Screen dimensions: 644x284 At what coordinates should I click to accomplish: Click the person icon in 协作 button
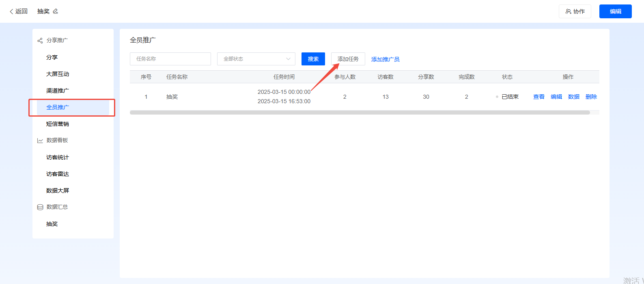[568, 11]
